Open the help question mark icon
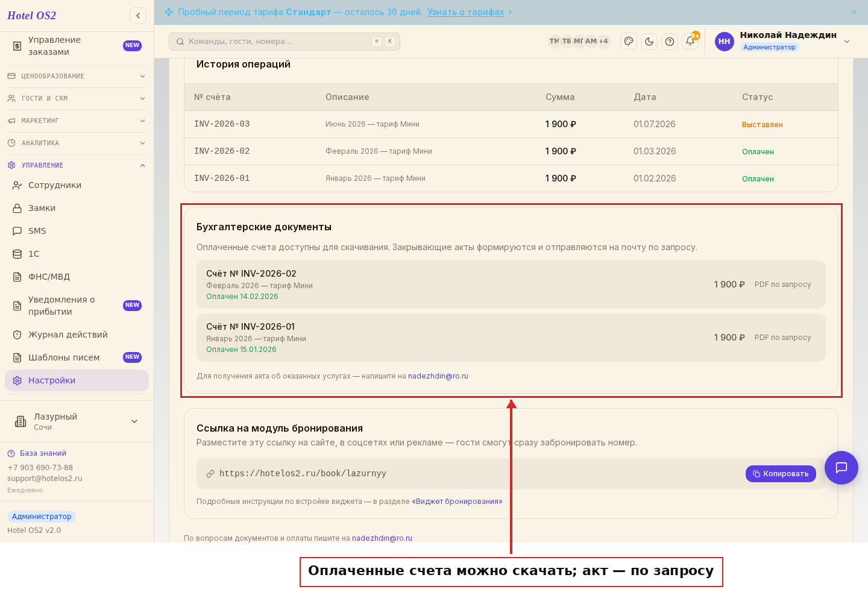The height and width of the screenshot is (601, 868). coord(670,42)
